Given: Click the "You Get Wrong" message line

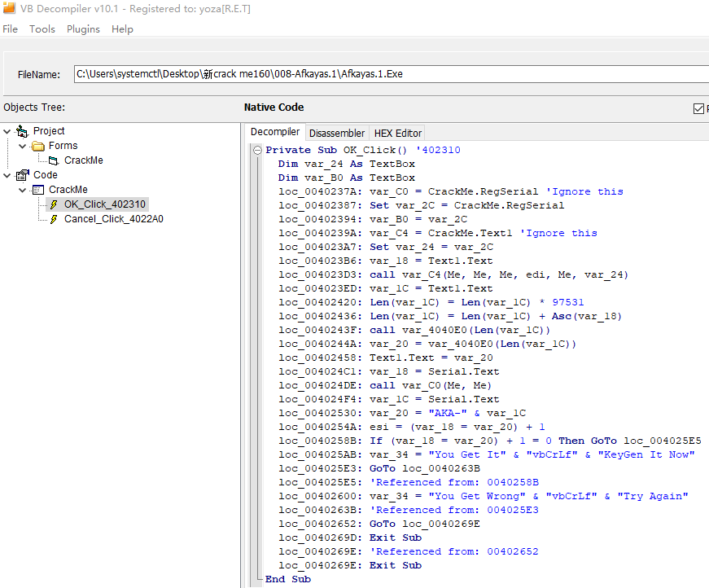Looking at the screenshot, I should click(484, 496).
